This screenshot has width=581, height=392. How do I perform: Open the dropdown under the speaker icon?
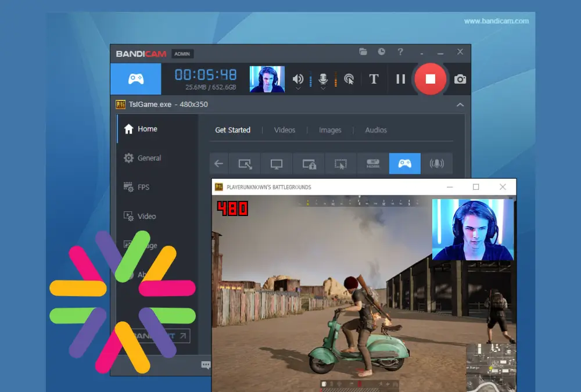tap(298, 88)
